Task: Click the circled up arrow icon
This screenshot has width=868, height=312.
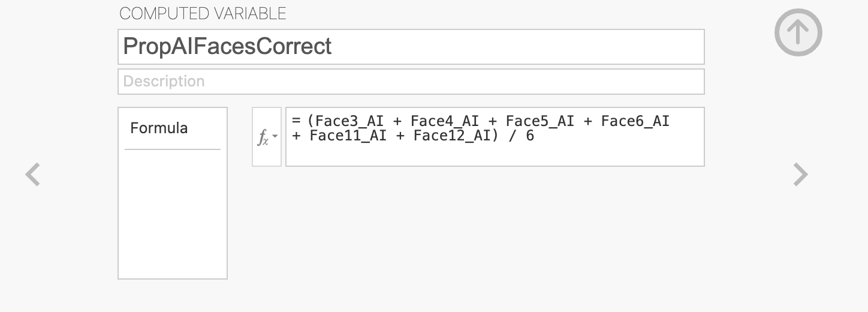Action: point(798,32)
